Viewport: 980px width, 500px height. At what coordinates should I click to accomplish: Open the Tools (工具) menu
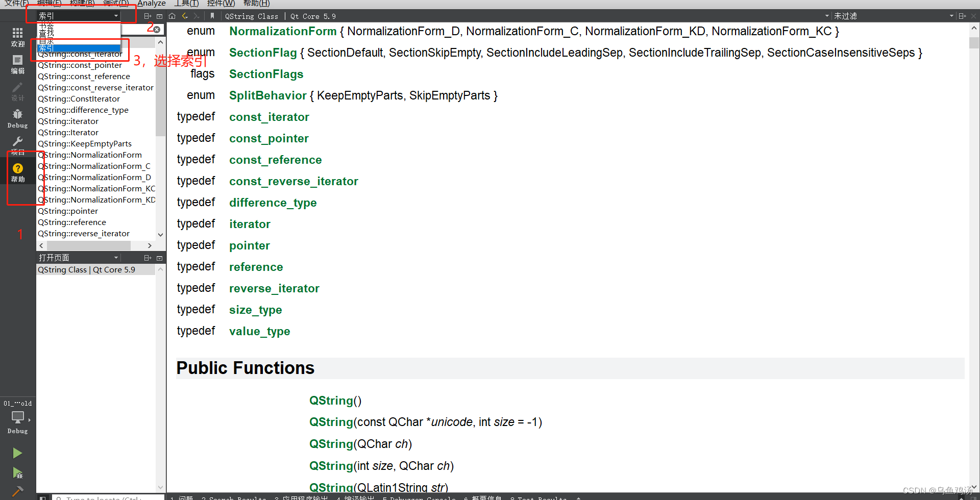(186, 4)
